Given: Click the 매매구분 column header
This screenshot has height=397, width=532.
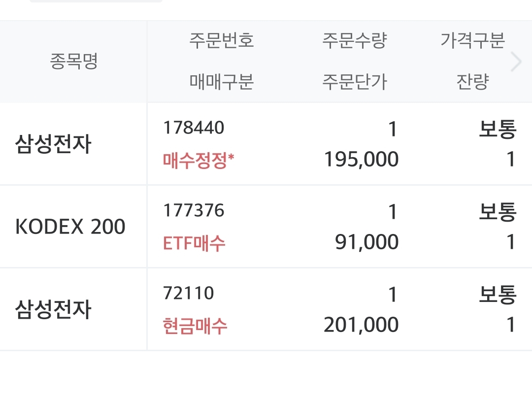Looking at the screenshot, I should [221, 82].
